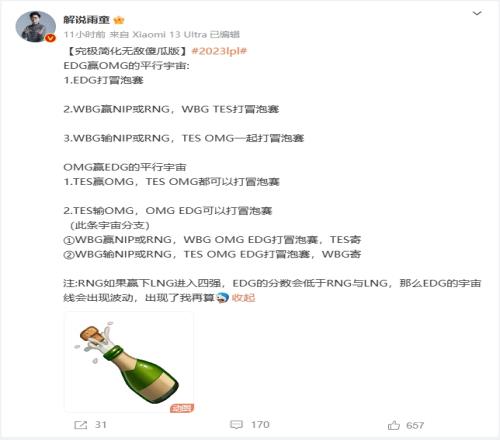500x440 pixels.
Task: Toggle the thumbs-up like icon
Action: click(x=394, y=425)
